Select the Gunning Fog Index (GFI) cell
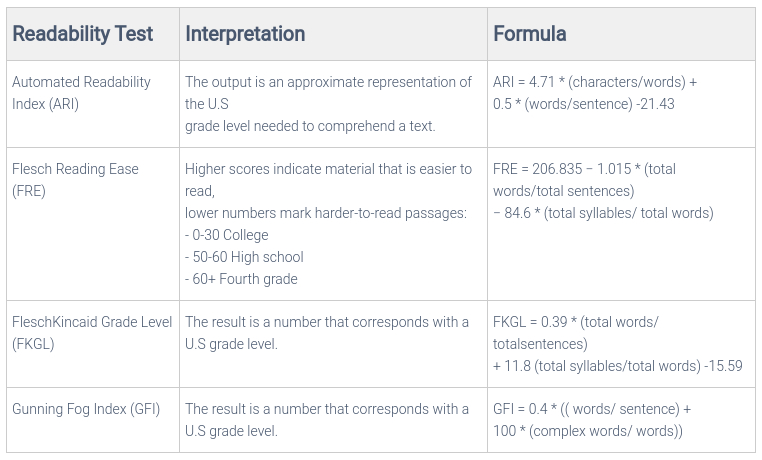 click(x=86, y=409)
